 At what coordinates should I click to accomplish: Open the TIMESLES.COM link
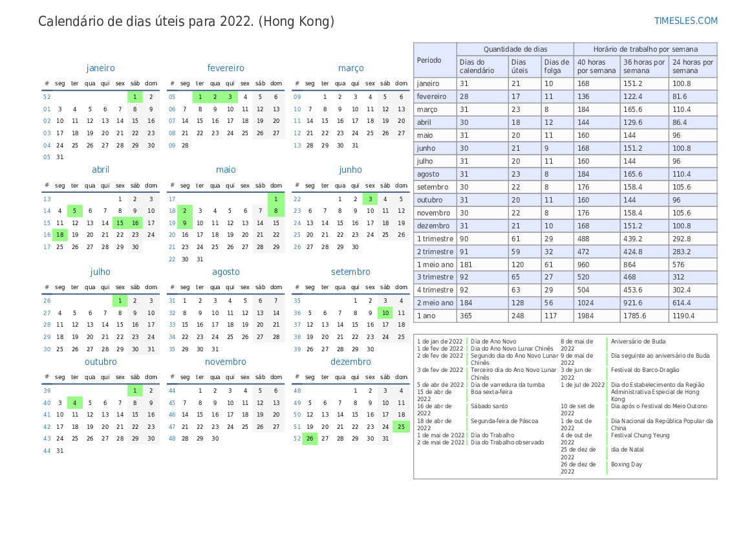click(686, 21)
